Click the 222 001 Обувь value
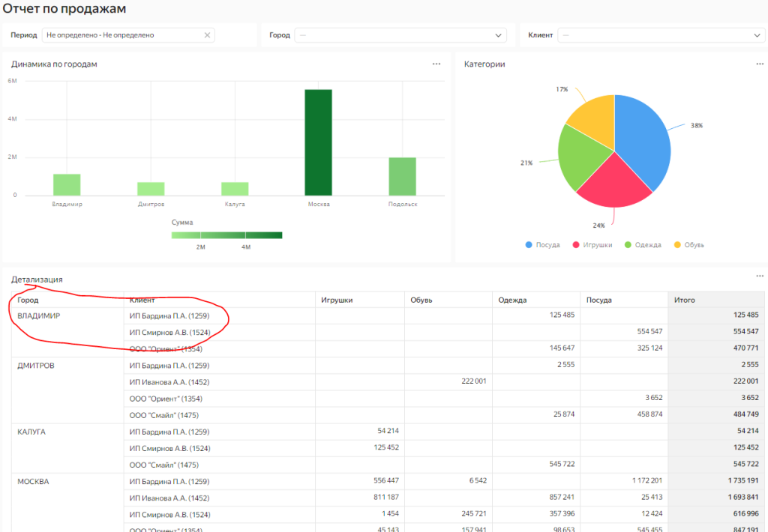This screenshot has height=532, width=768. click(474, 381)
